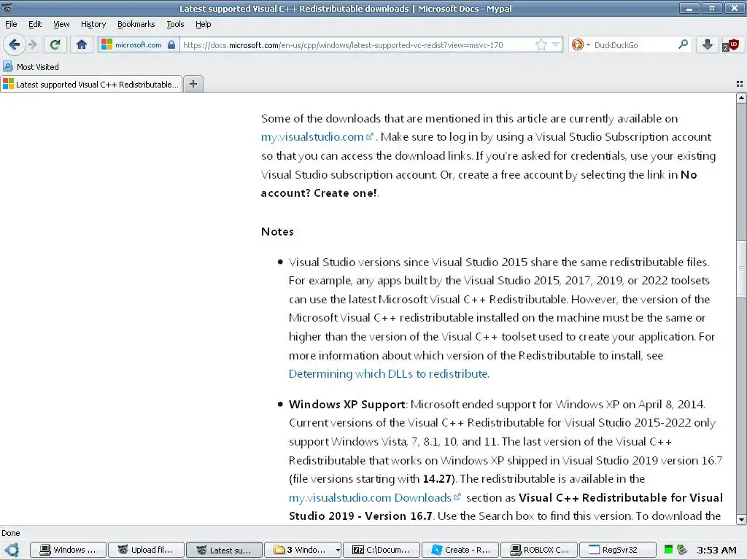Switch to Upload fil... taskbar window
The height and width of the screenshot is (560, 747).
coord(146,550)
